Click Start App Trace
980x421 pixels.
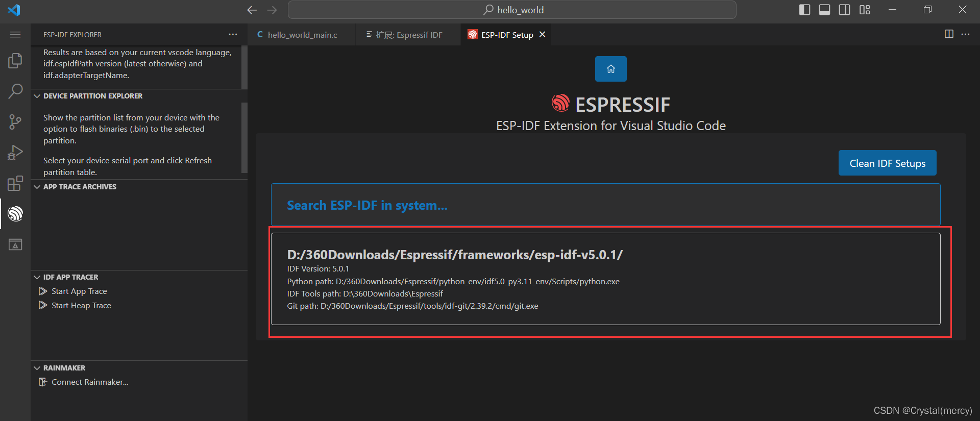79,291
